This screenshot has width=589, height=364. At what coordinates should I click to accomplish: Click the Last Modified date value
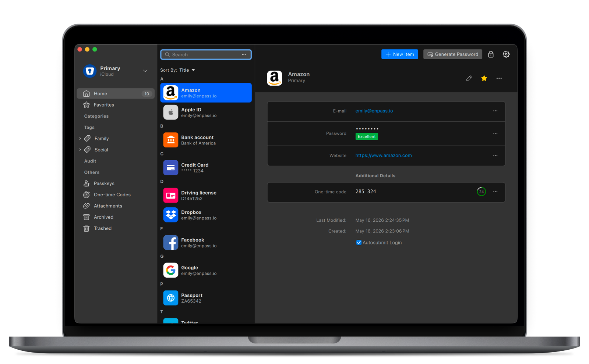382,220
